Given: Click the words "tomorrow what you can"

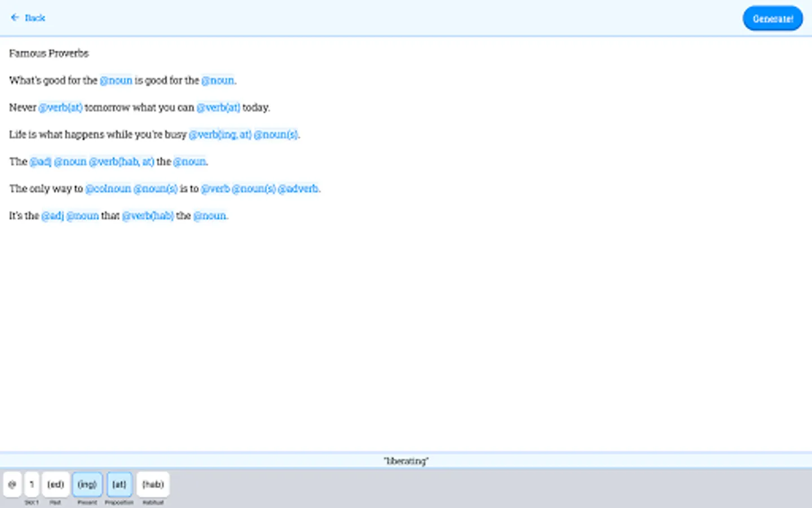Looking at the screenshot, I should pos(139,107).
